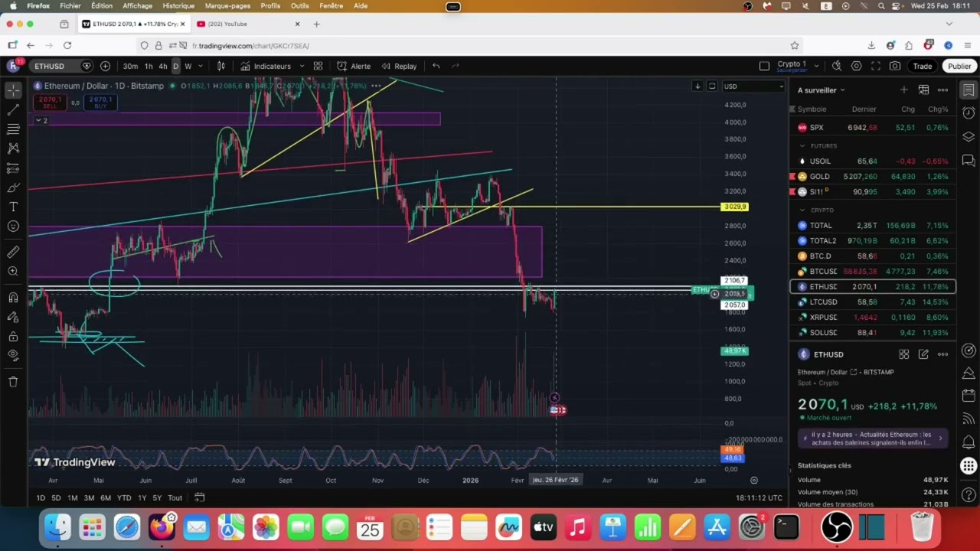Viewport: 980px width, 551px height.
Task: Select the 1h timeframe
Action: 149,66
